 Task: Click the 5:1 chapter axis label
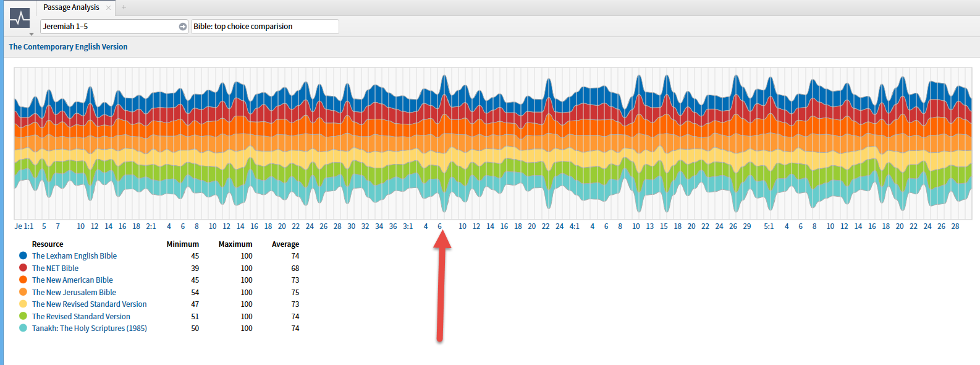pos(769,226)
